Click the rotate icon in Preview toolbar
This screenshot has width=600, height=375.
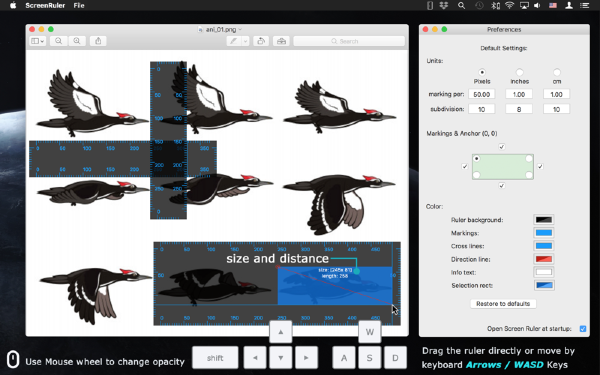tap(261, 41)
